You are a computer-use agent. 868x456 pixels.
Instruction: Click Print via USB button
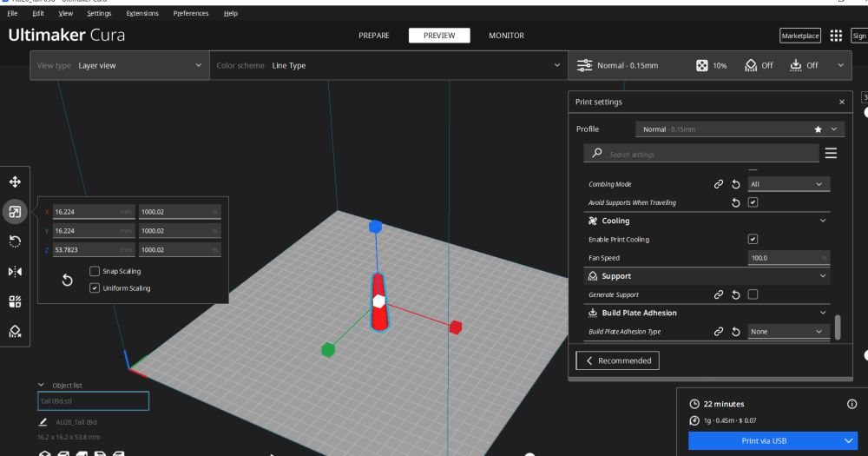click(764, 441)
